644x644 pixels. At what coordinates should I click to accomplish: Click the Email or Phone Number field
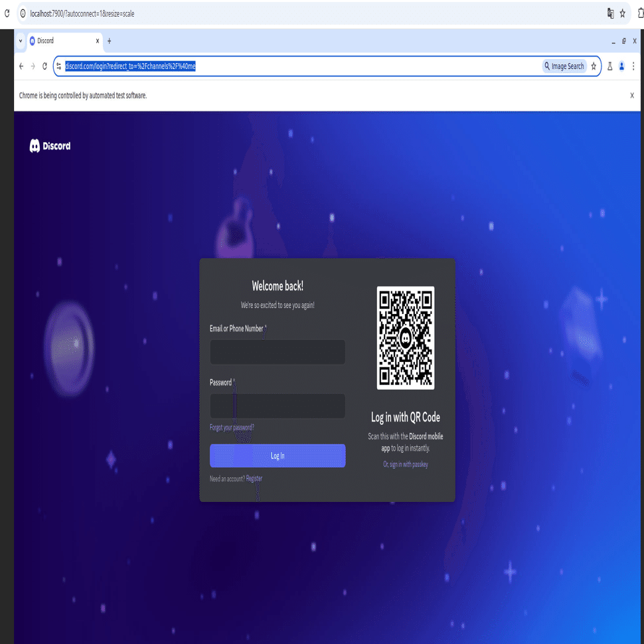pos(277,352)
